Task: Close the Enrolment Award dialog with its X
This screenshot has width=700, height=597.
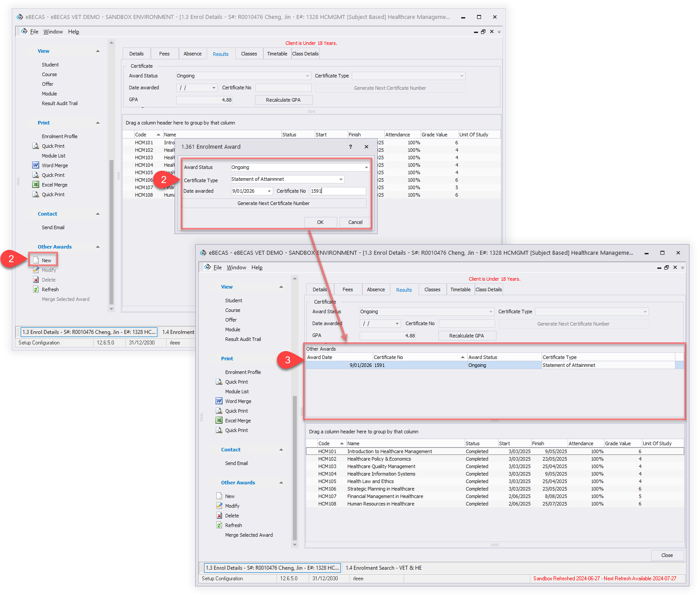Action: click(366, 147)
